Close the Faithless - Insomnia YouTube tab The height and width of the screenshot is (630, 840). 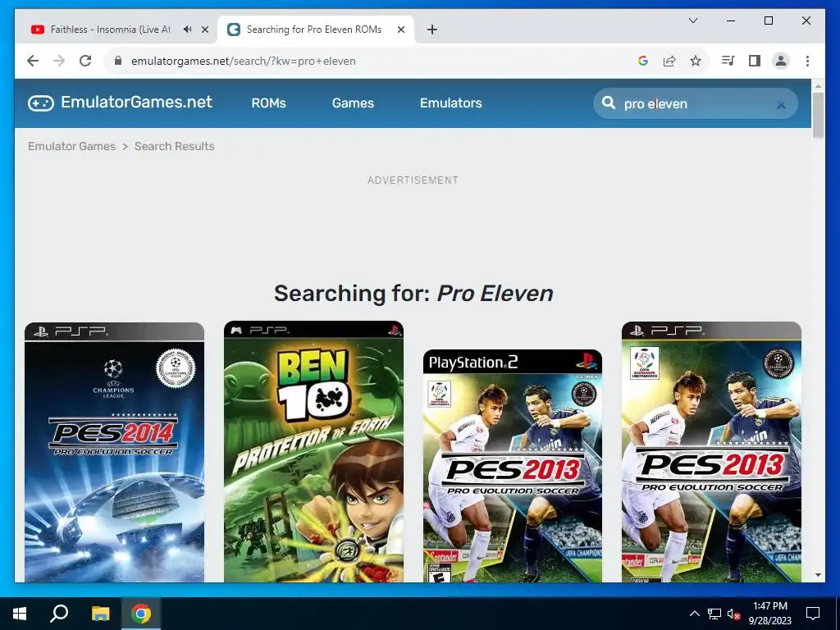(x=204, y=30)
